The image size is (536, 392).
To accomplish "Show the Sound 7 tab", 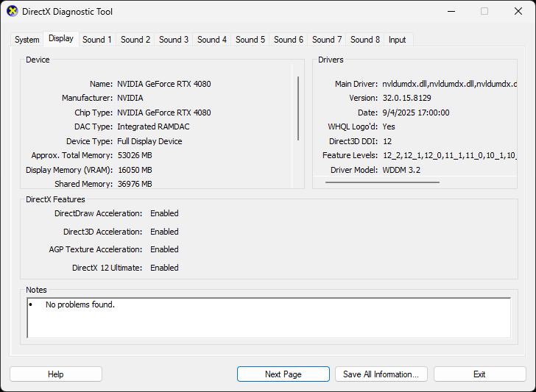I will pyautogui.click(x=327, y=40).
